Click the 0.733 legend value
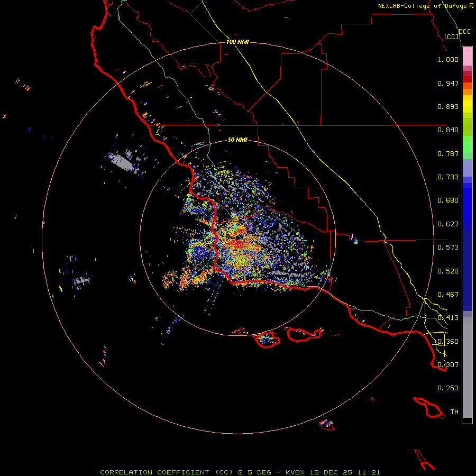Screen dimensions: 476x476 click(448, 177)
